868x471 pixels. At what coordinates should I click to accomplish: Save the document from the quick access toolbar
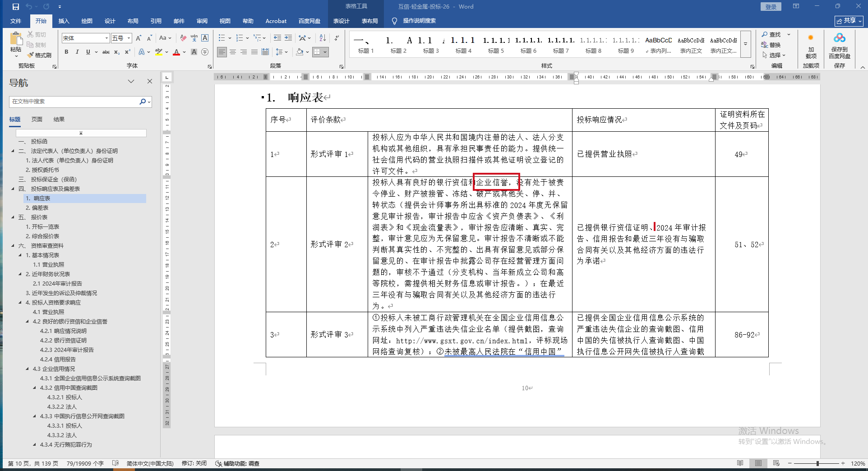16,7
